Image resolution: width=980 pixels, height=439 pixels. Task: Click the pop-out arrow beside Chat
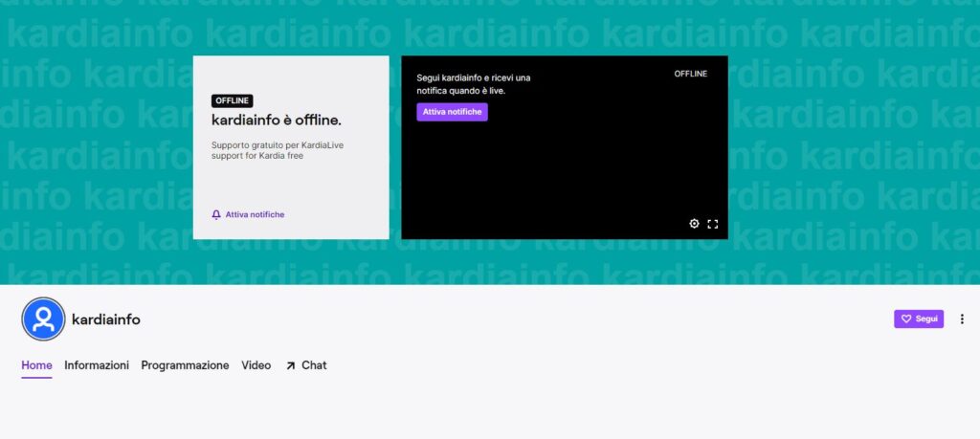tap(290, 365)
